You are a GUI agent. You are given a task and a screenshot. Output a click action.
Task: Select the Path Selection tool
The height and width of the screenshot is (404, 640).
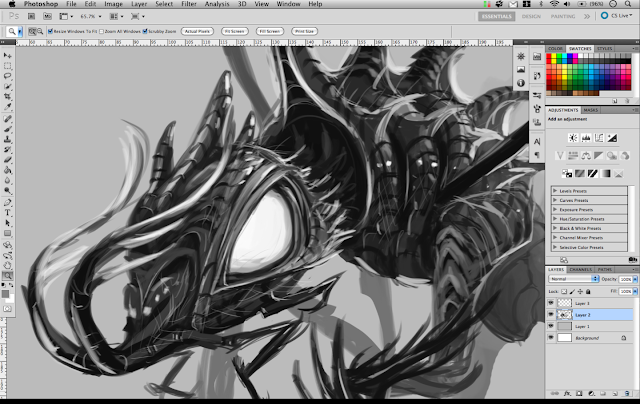tap(7, 223)
